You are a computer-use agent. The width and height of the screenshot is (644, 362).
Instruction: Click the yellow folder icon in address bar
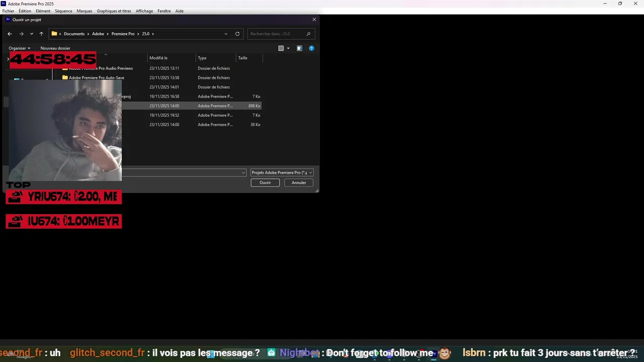click(x=54, y=34)
